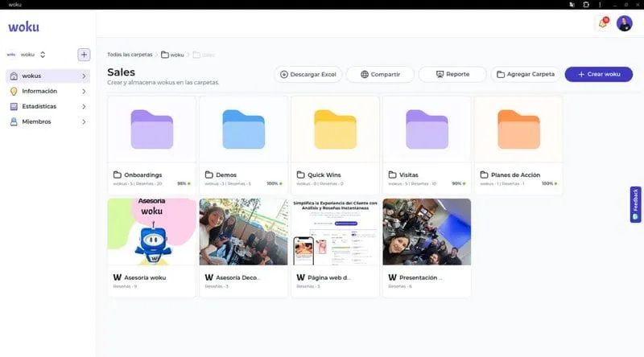
Task: Open the blue Demos folder
Action: click(x=244, y=129)
